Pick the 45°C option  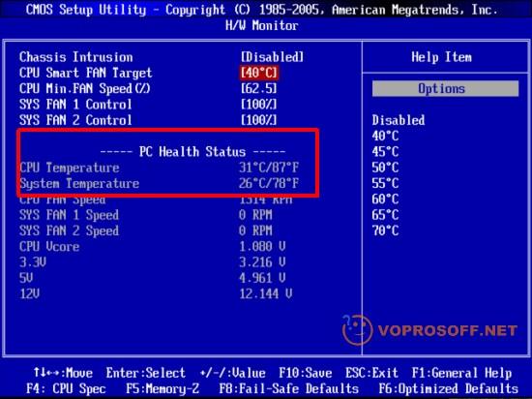[x=385, y=152]
